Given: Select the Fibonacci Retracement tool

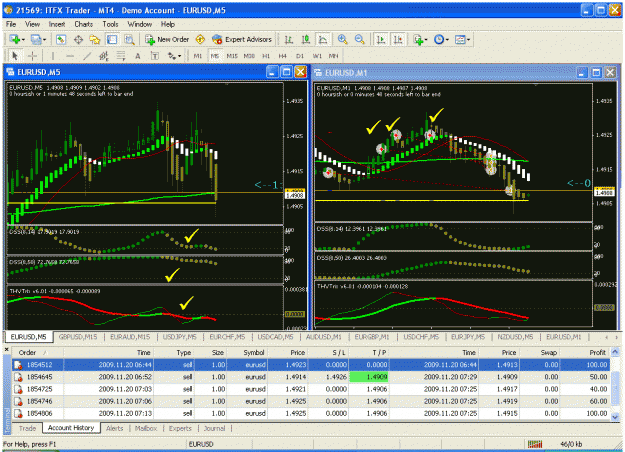Looking at the screenshot, I should pyautogui.click(x=121, y=56).
